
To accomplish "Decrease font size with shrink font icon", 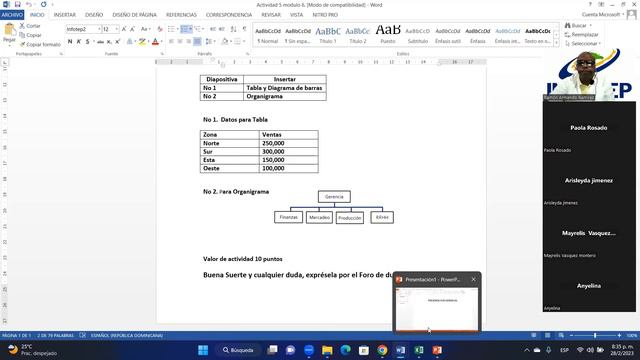I will (133, 29).
